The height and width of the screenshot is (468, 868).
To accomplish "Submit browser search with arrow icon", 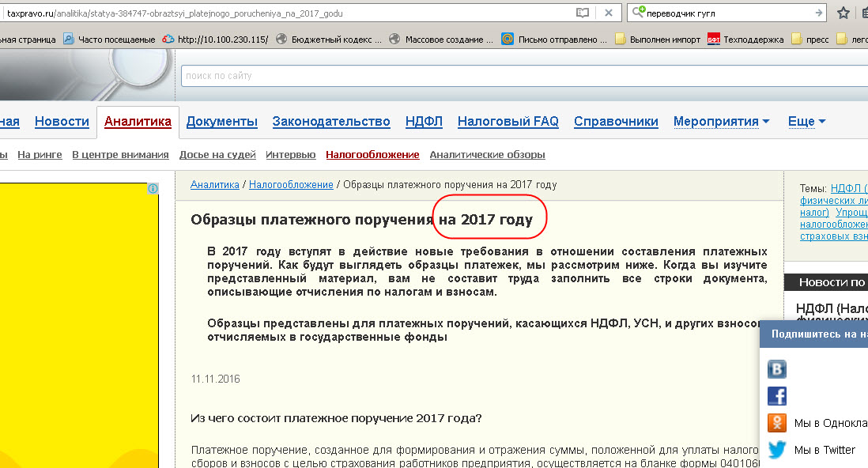I will [819, 13].
